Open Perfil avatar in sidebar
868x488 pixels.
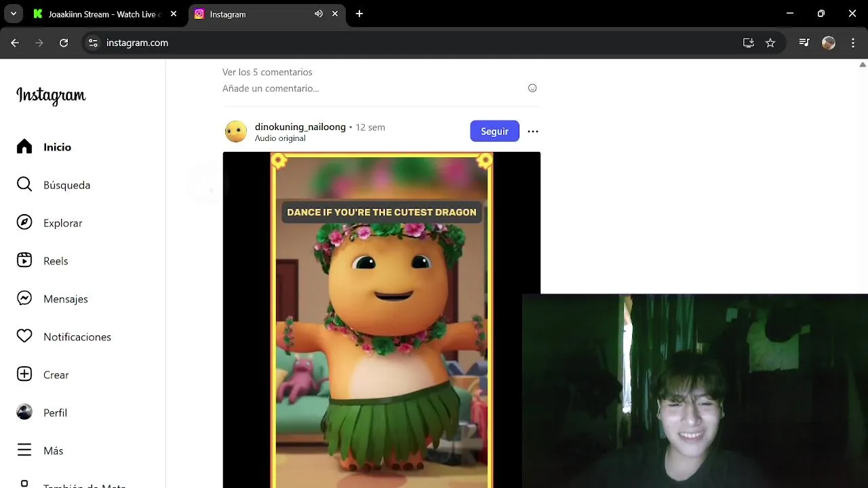[x=24, y=413]
